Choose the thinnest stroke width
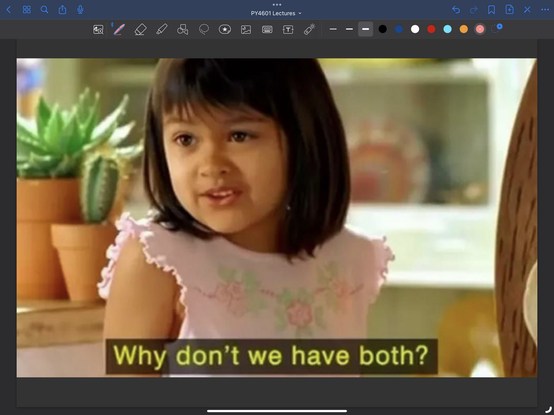The width and height of the screenshot is (554, 415). (x=333, y=29)
